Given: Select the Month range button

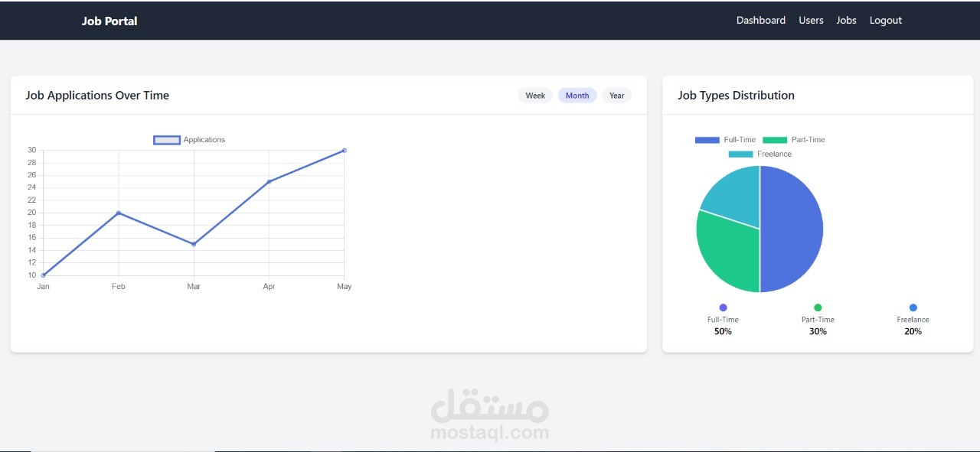Looking at the screenshot, I should click(x=577, y=96).
